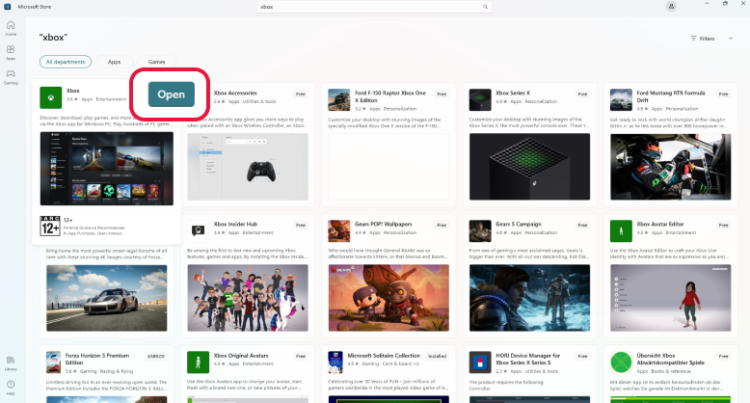Click the HORI Device Manager title
The height and width of the screenshot is (403, 750).
click(528, 359)
